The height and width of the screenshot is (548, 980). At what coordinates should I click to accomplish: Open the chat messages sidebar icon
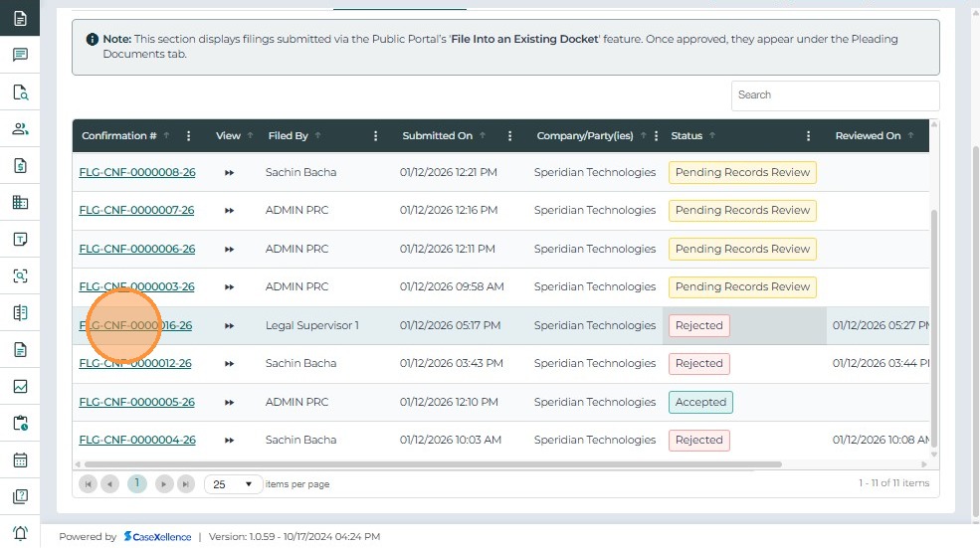[x=20, y=56]
